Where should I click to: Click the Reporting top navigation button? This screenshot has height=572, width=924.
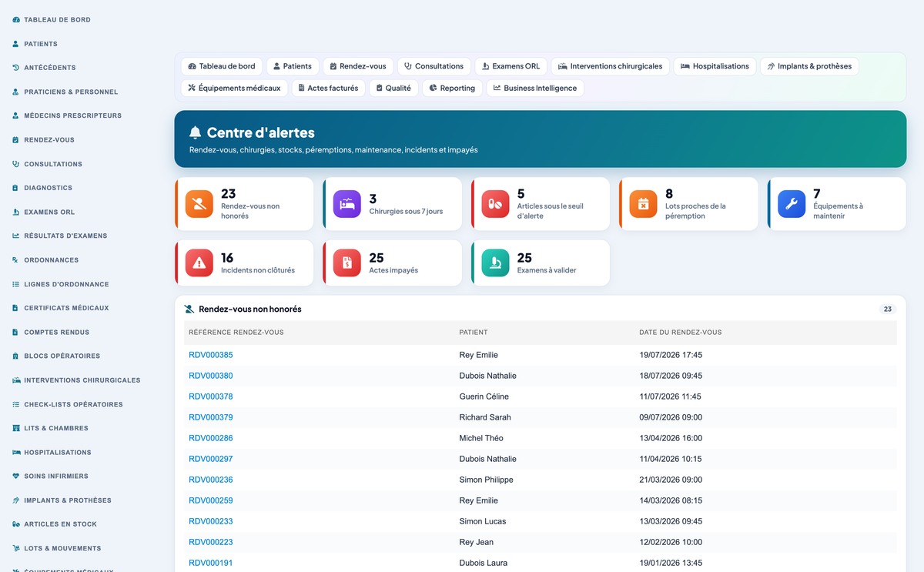[x=452, y=88]
